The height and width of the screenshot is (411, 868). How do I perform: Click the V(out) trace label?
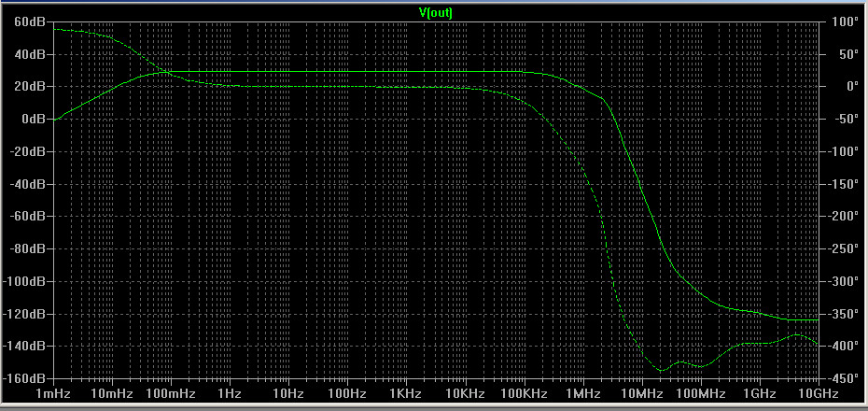pos(435,13)
